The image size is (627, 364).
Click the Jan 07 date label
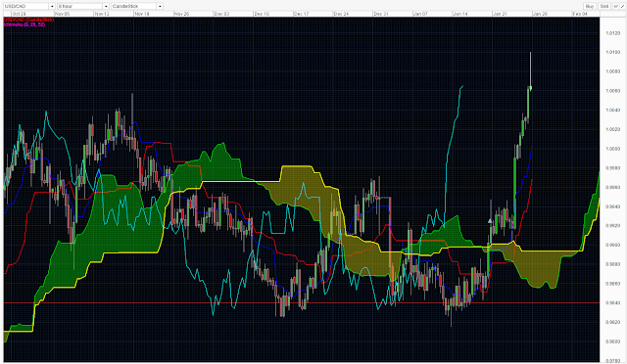coord(420,14)
